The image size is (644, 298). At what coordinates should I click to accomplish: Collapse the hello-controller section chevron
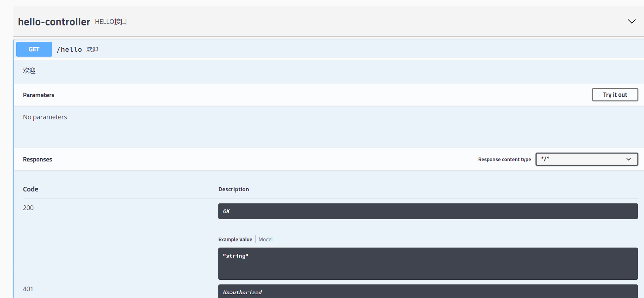631,21
